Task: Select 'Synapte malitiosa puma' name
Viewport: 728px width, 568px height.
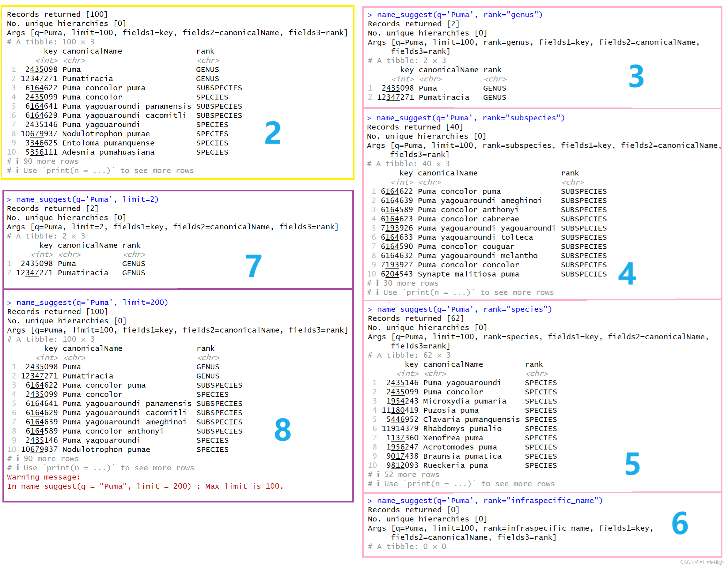Action: point(468,274)
